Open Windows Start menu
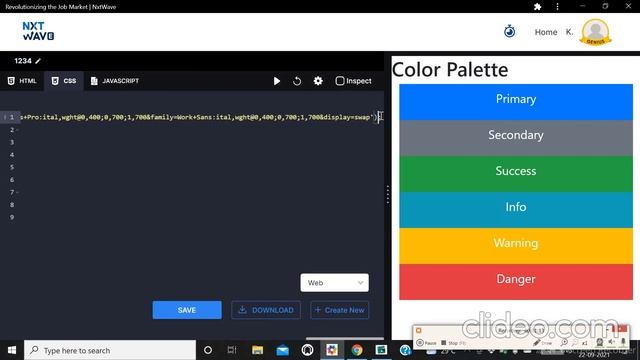Viewport: 640px width, 360px height. click(12, 350)
